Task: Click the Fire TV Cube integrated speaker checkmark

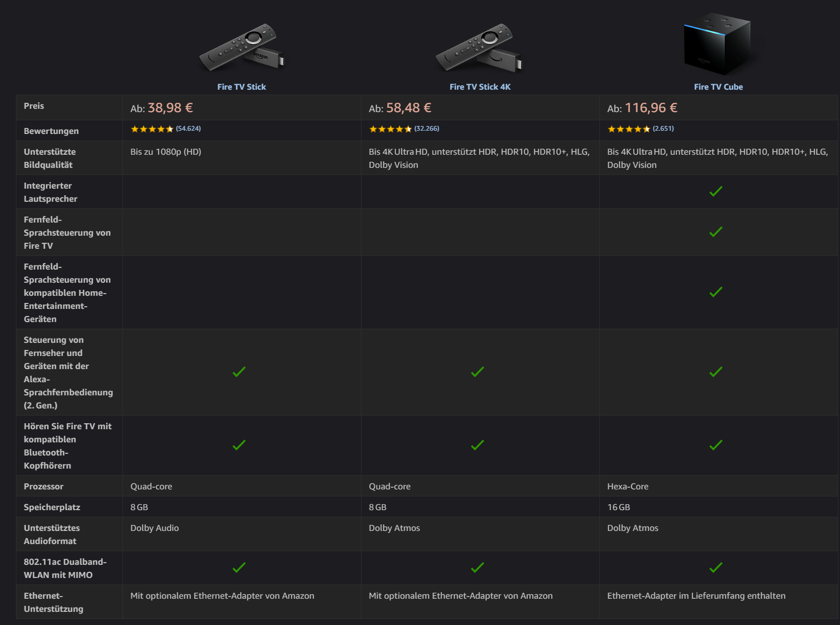Action: tap(716, 191)
